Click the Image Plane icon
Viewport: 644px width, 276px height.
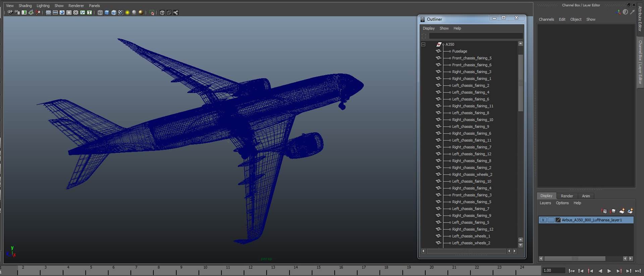pos(31,12)
